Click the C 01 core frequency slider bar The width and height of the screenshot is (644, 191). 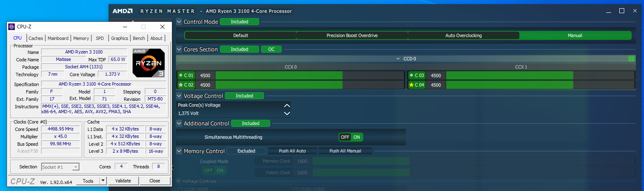pyautogui.click(x=310, y=75)
